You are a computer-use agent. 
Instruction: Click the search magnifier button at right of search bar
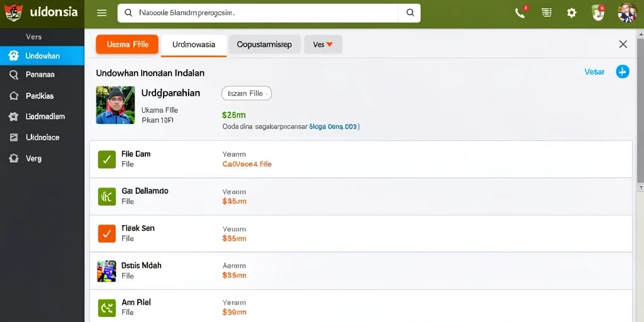point(410,13)
